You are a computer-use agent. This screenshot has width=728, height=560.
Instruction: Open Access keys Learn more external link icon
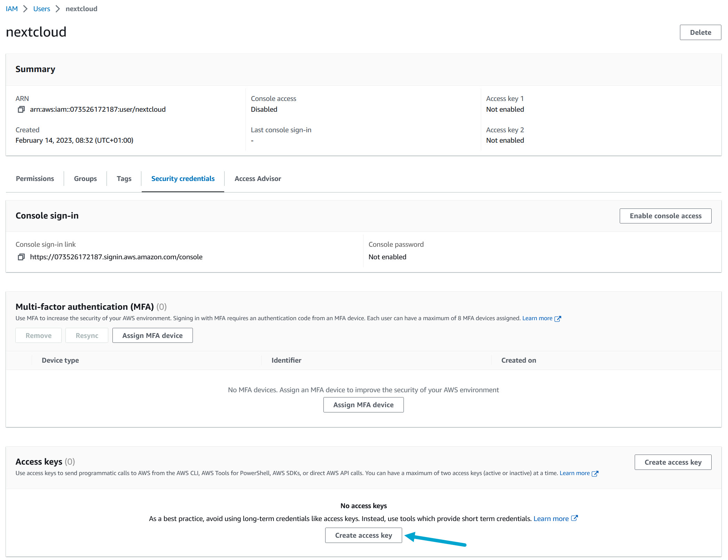pyautogui.click(x=596, y=473)
